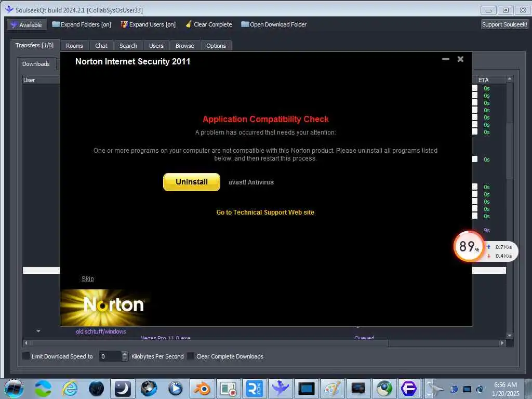Screen dimensions: 532x399
Task: Enable the Limit Download Speed to checkbox
Action: coord(26,356)
